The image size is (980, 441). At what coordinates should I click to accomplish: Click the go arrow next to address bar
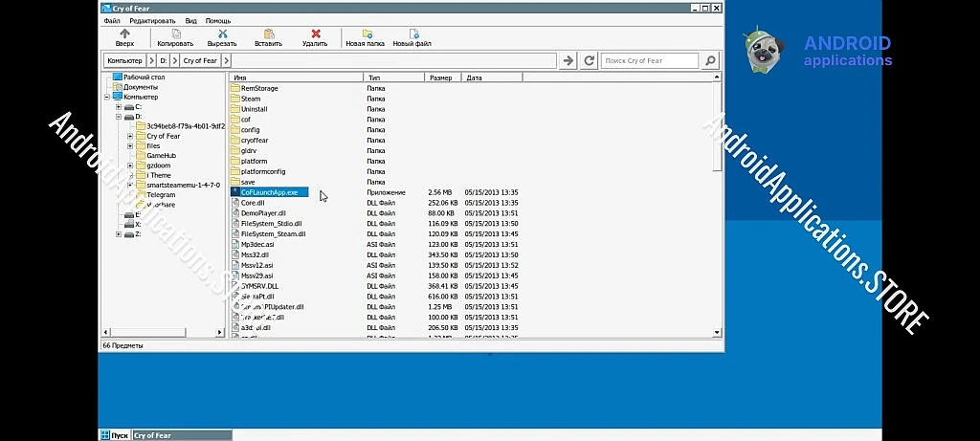(x=568, y=60)
